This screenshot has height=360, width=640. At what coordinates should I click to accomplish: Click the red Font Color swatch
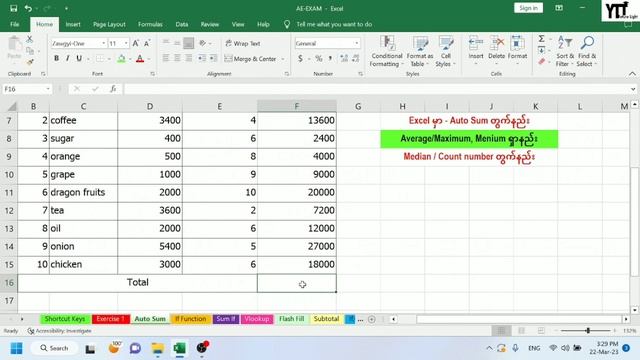click(140, 59)
